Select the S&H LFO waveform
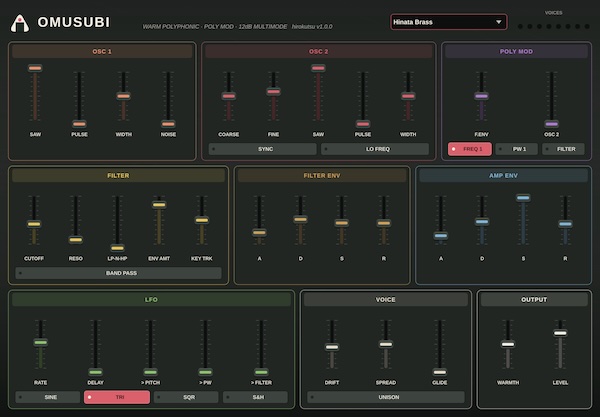Image resolution: width=600 pixels, height=417 pixels. click(255, 397)
